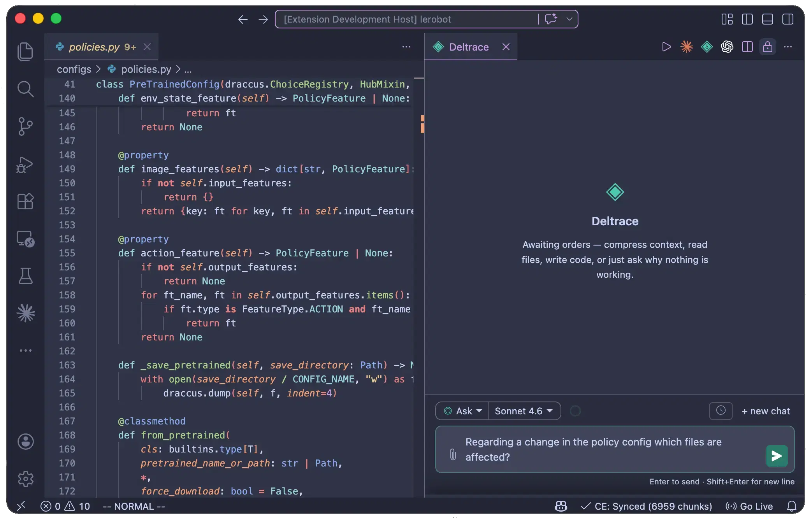The height and width of the screenshot is (519, 812).
Task: Click the remote window indicator in the status bar
Action: click(21, 506)
